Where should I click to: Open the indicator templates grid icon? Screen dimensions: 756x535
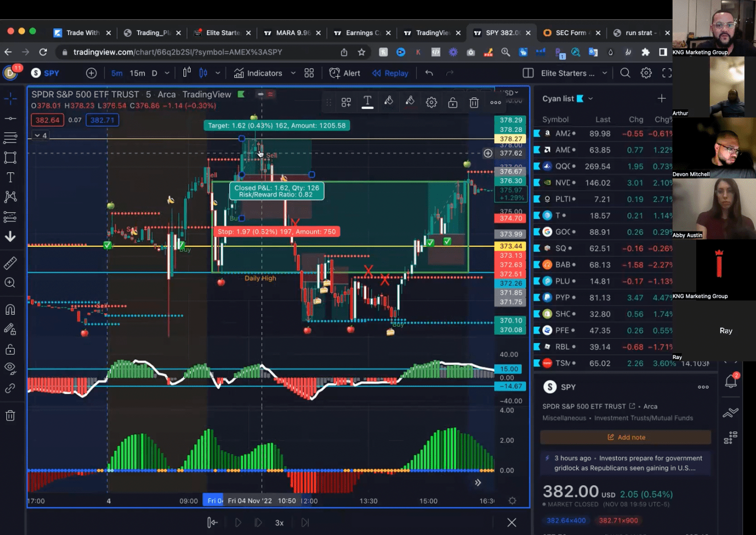(309, 73)
